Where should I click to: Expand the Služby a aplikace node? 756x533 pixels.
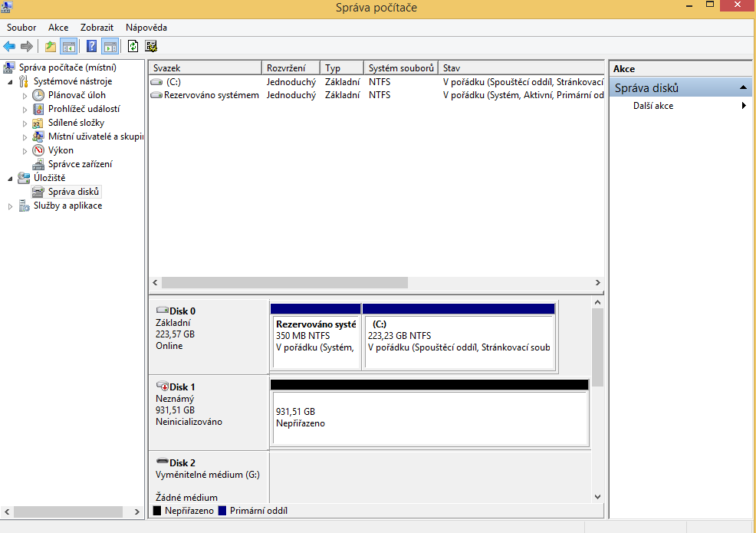pyautogui.click(x=10, y=206)
